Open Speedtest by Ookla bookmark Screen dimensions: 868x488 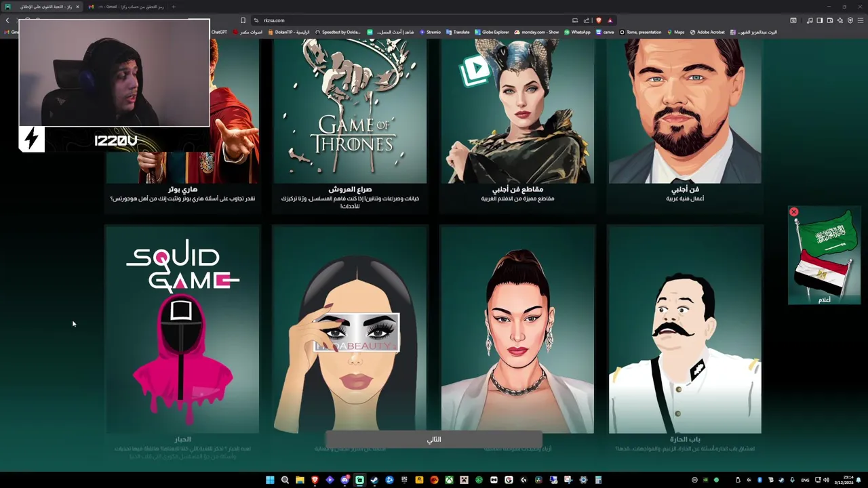[x=338, y=32]
